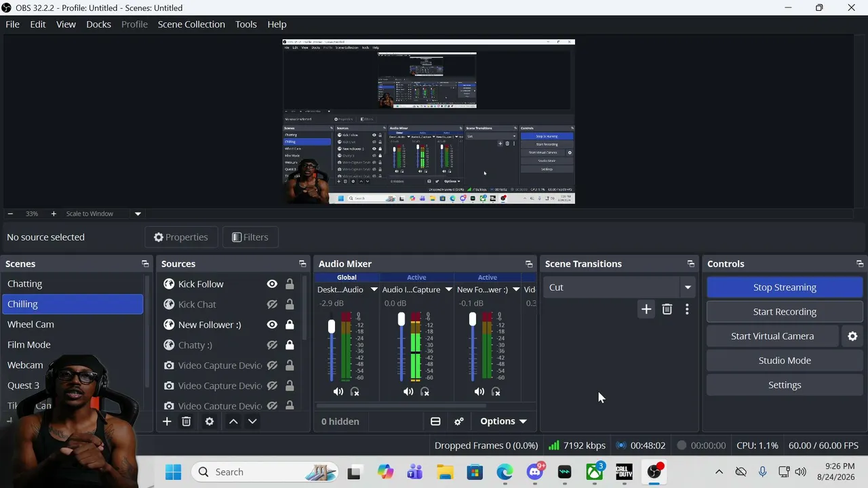The height and width of the screenshot is (488, 868).
Task: Open source properties gear in Sources toolbar
Action: point(210,422)
